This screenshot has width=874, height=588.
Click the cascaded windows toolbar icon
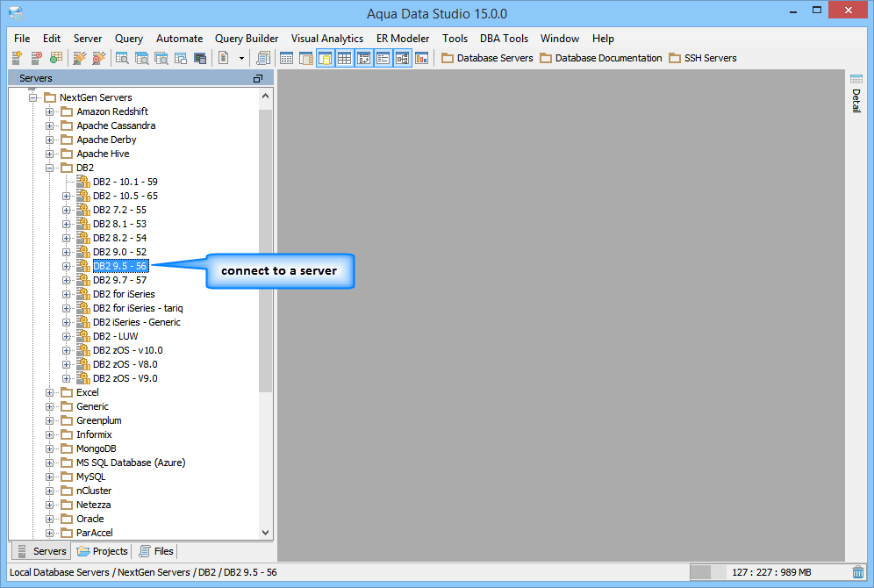coord(181,57)
